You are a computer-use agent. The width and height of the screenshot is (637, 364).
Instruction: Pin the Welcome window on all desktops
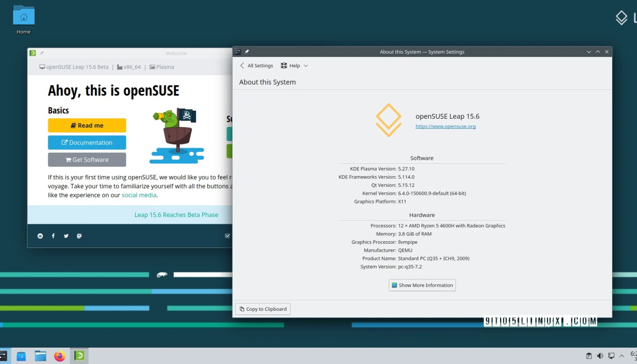42,53
